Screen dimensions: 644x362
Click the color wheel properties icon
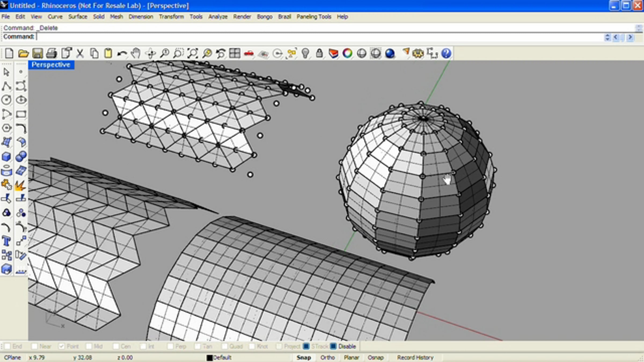347,53
